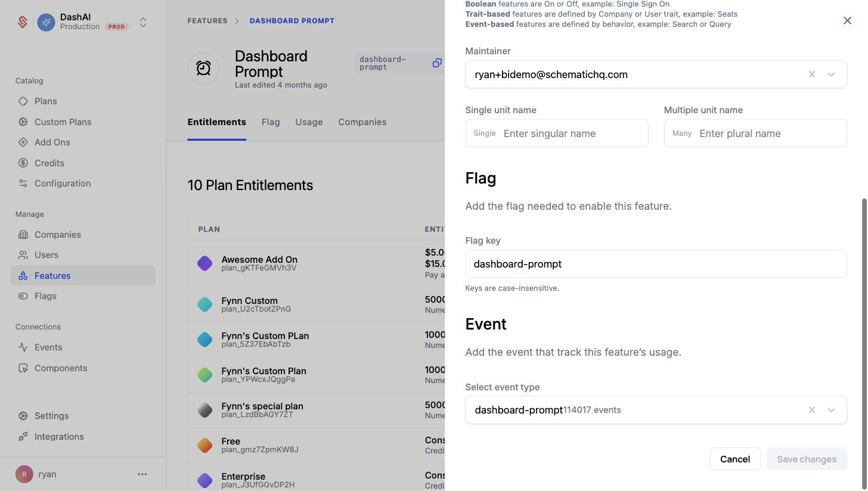Image resolution: width=868 pixels, height=491 pixels.
Task: Click the Events pulse icon
Action: pos(23,347)
